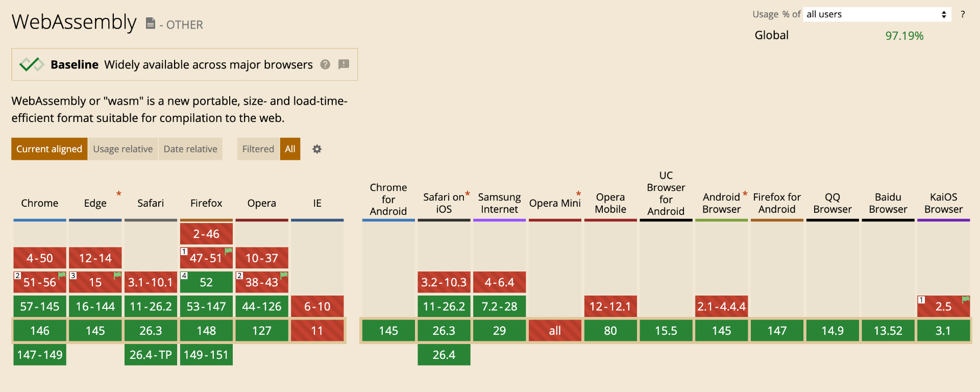Click the note 2 marker on Chrome 51-56

pyautogui.click(x=17, y=276)
